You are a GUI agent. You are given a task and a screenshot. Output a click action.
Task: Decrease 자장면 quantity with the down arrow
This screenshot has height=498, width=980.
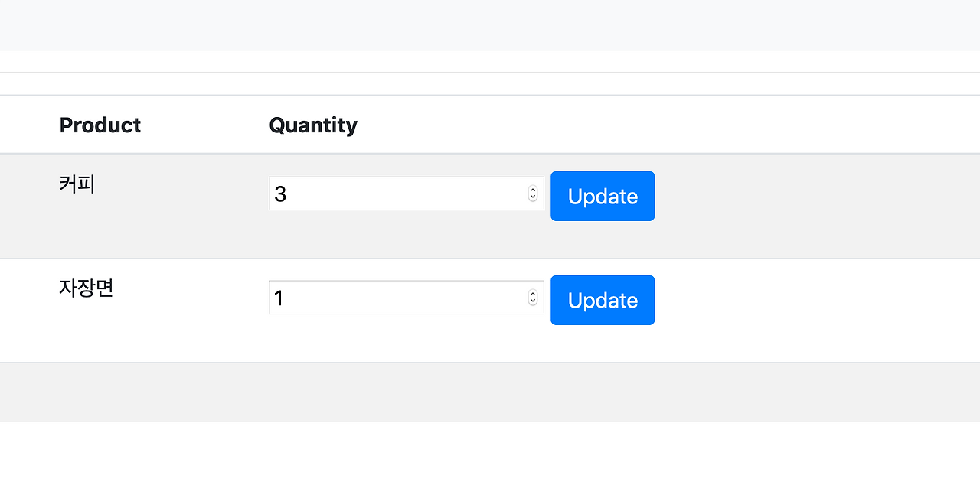(x=533, y=301)
